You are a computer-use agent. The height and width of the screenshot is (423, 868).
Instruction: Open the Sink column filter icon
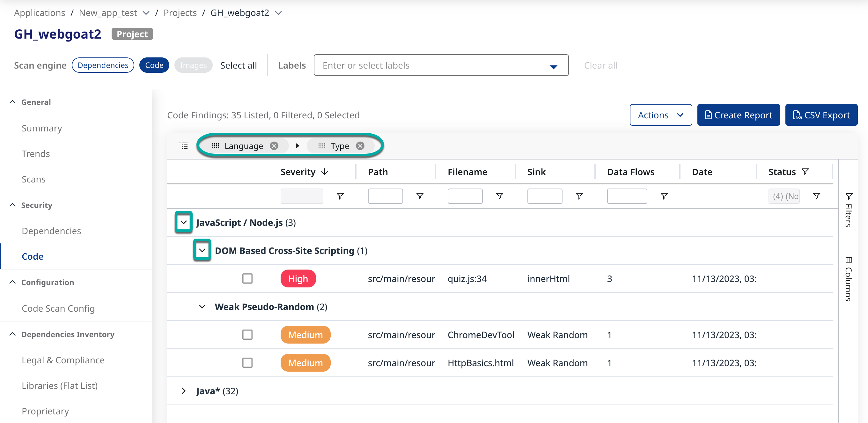click(x=579, y=196)
